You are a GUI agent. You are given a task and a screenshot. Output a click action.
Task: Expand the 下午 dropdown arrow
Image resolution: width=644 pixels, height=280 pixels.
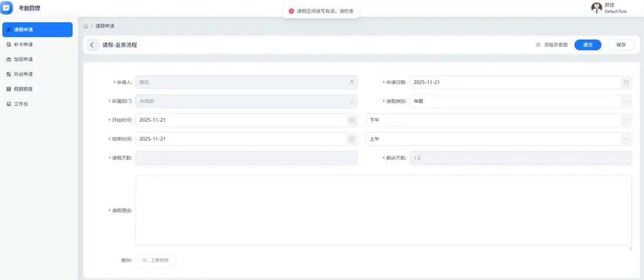(x=626, y=120)
